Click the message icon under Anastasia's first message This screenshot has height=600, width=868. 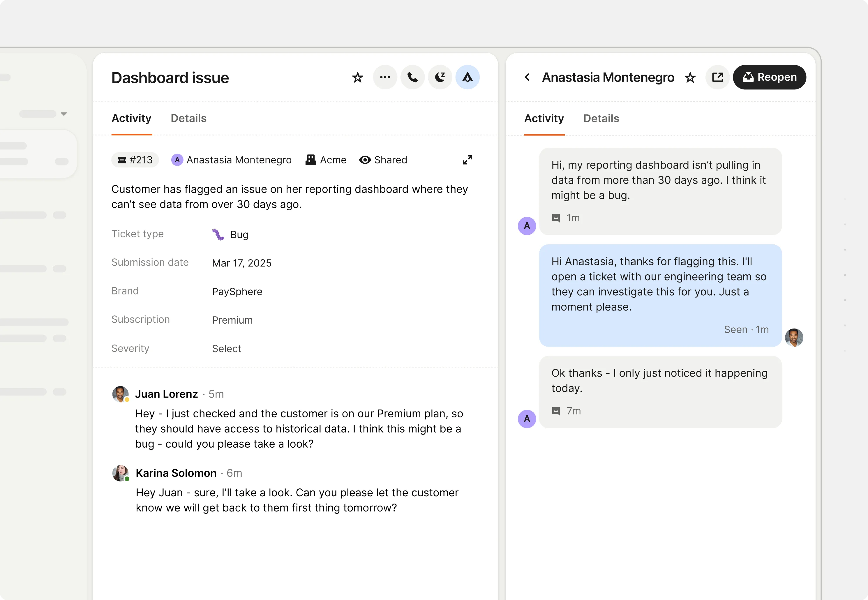pos(556,218)
